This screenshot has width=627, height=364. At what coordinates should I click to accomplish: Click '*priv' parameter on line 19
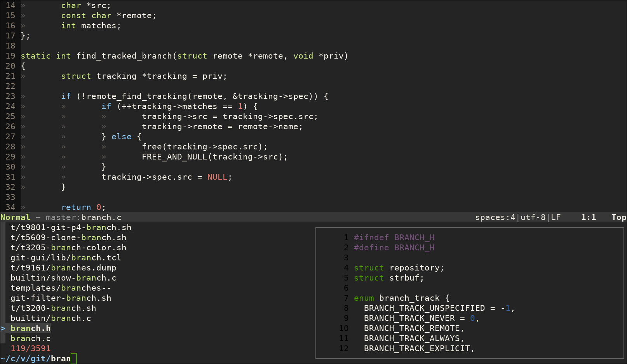[x=331, y=56]
